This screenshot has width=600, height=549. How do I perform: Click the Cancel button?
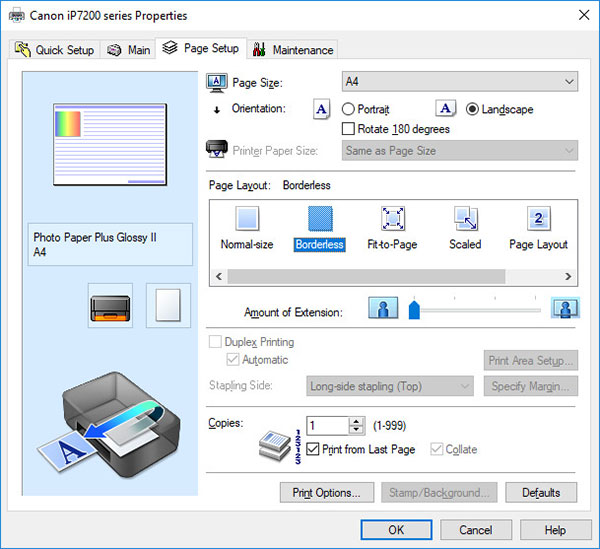[476, 530]
